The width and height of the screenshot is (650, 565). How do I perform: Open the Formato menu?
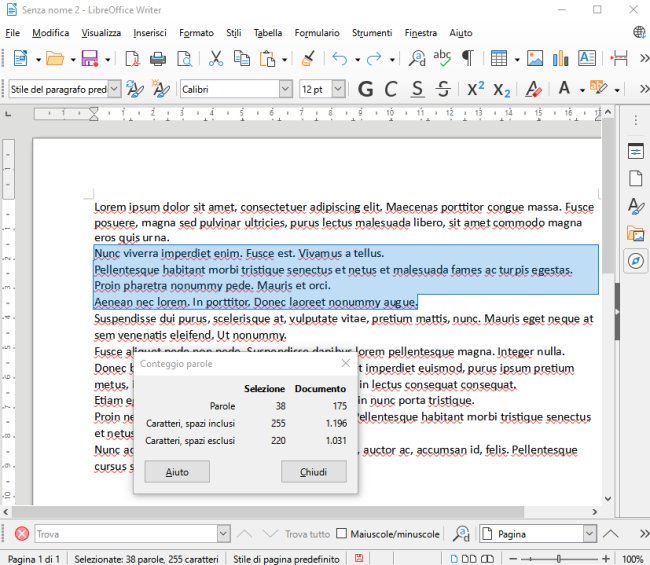196,33
